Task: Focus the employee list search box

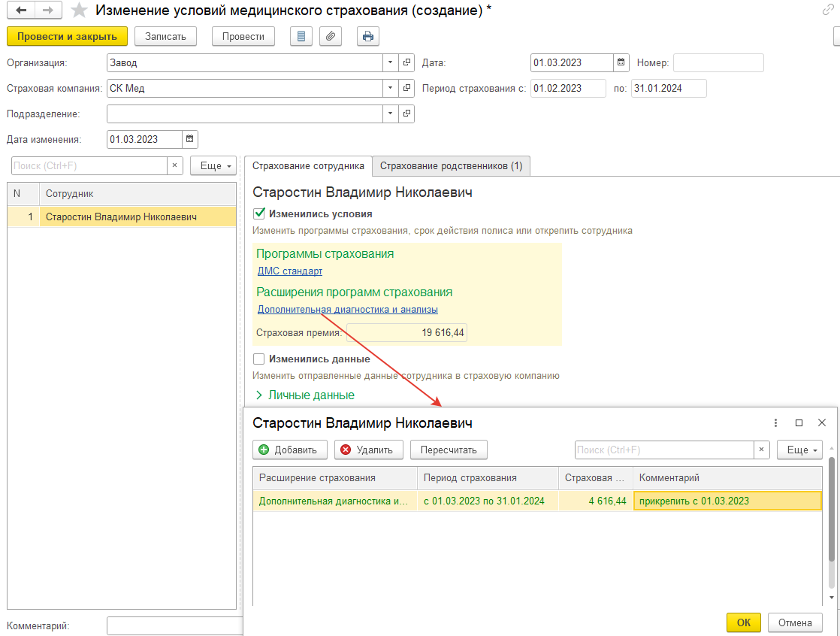Action: (89, 165)
